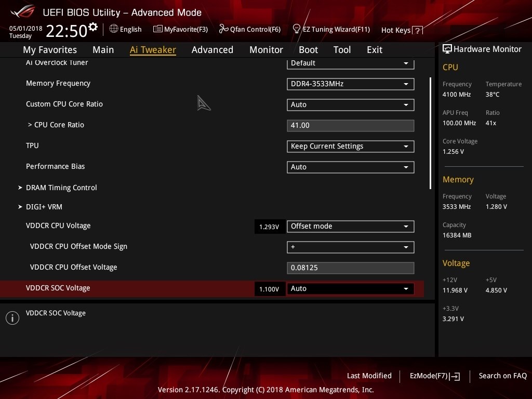Select the VDDCR SOC Voltage row label
The height and width of the screenshot is (399, 532).
(x=58, y=288)
